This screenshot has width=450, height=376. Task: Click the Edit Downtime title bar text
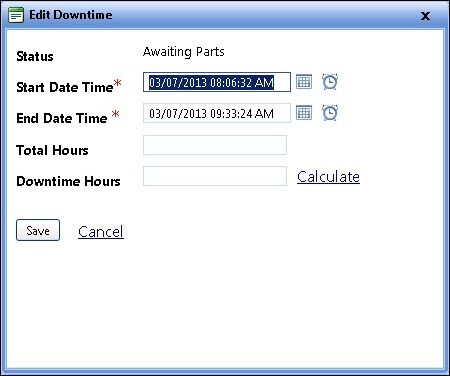pyautogui.click(x=71, y=15)
